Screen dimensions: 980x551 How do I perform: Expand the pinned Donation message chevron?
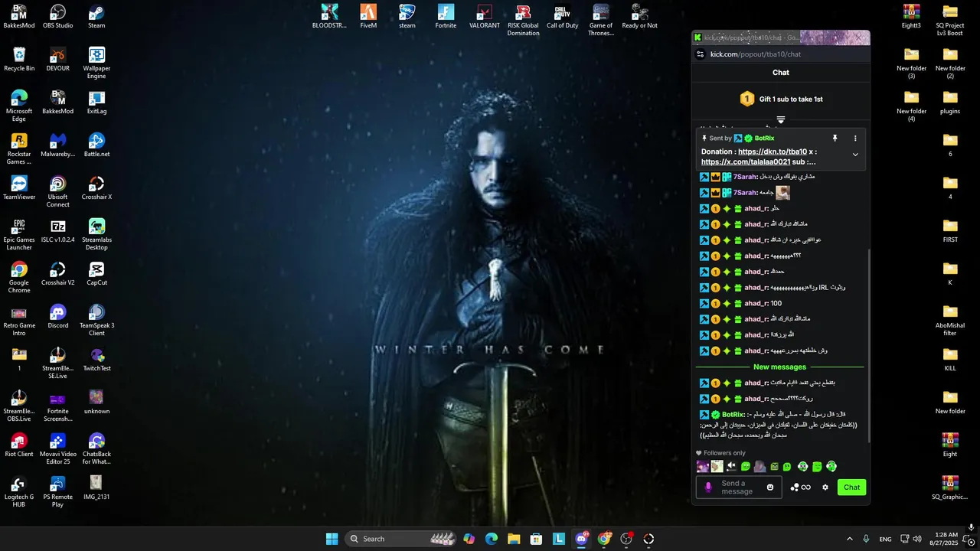855,155
